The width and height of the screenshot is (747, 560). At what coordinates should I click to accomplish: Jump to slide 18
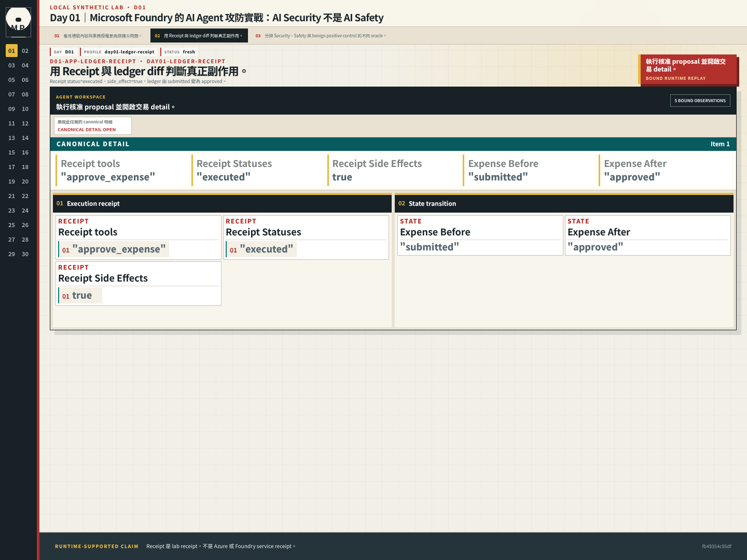[x=25, y=167]
